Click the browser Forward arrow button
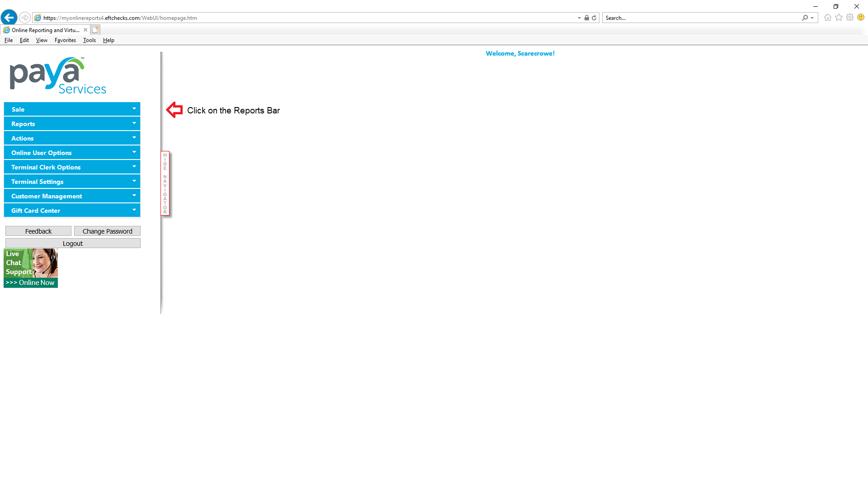This screenshot has height=488, width=868. (x=25, y=18)
